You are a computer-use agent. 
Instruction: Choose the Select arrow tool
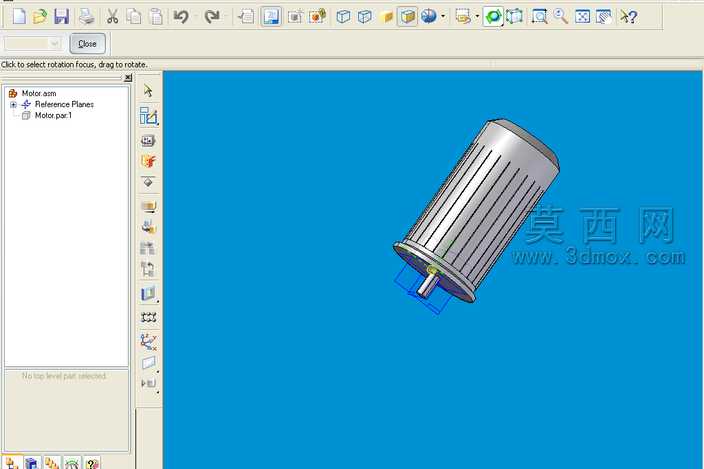[x=148, y=91]
